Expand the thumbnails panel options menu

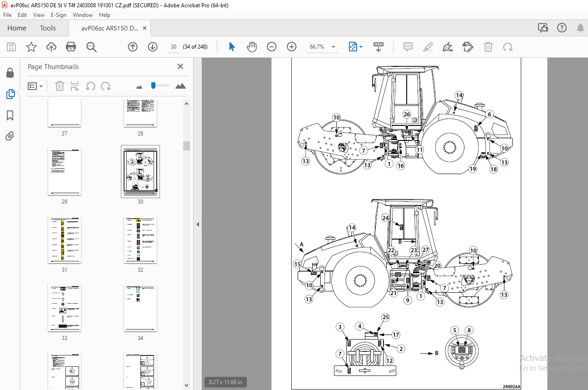(35, 86)
